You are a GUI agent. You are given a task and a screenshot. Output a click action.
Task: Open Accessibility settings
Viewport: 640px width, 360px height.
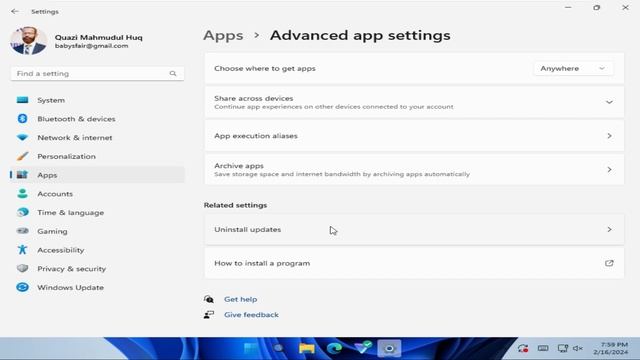(97, 250)
